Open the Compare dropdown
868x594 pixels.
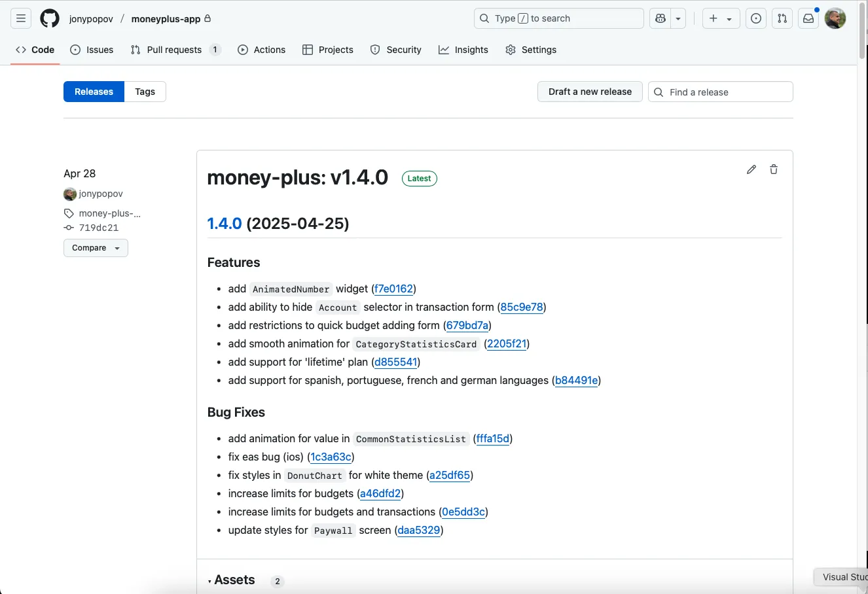coord(96,248)
